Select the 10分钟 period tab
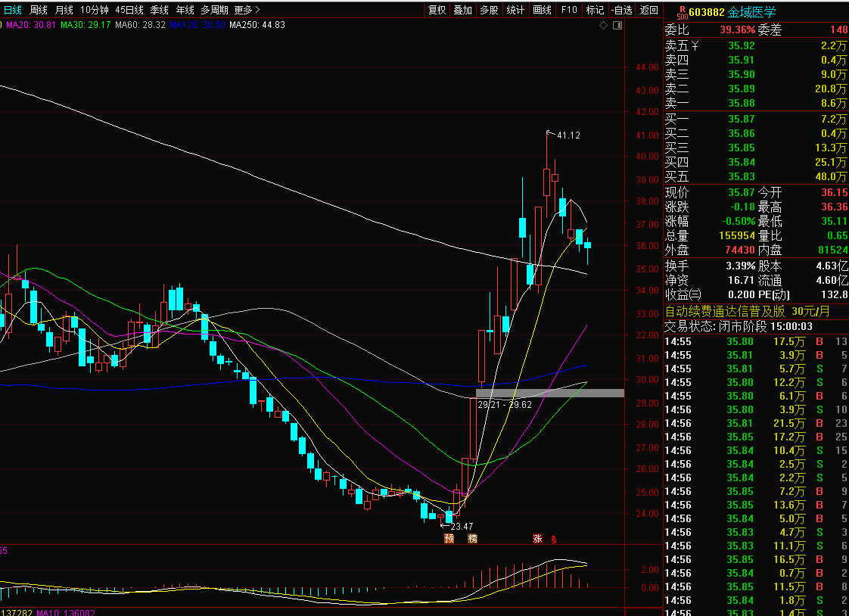 95,10
